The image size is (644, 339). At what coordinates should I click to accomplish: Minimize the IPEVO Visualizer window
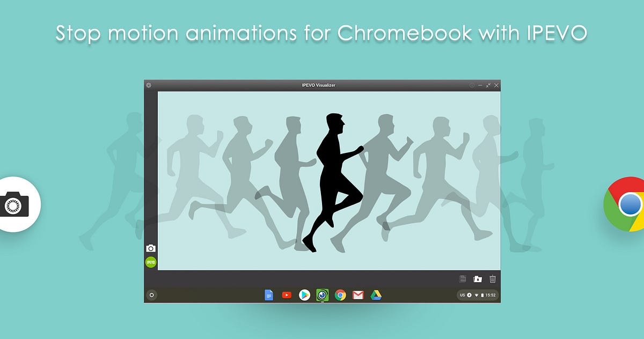pyautogui.click(x=480, y=85)
